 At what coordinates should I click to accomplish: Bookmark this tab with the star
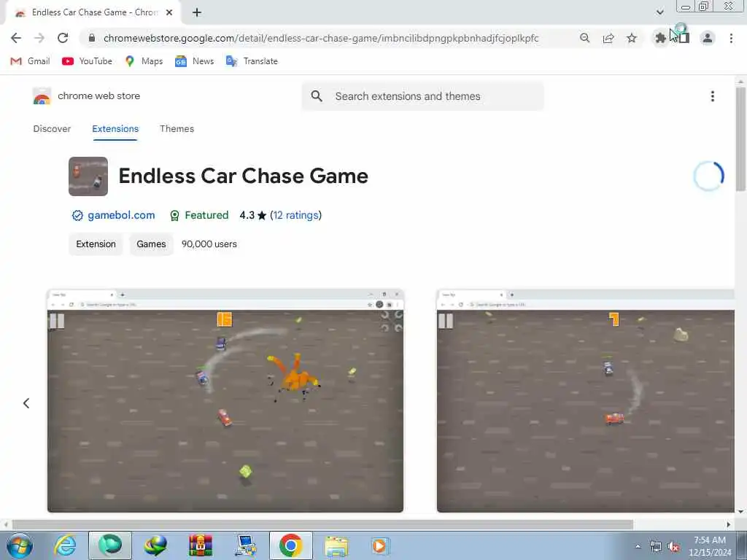632,38
